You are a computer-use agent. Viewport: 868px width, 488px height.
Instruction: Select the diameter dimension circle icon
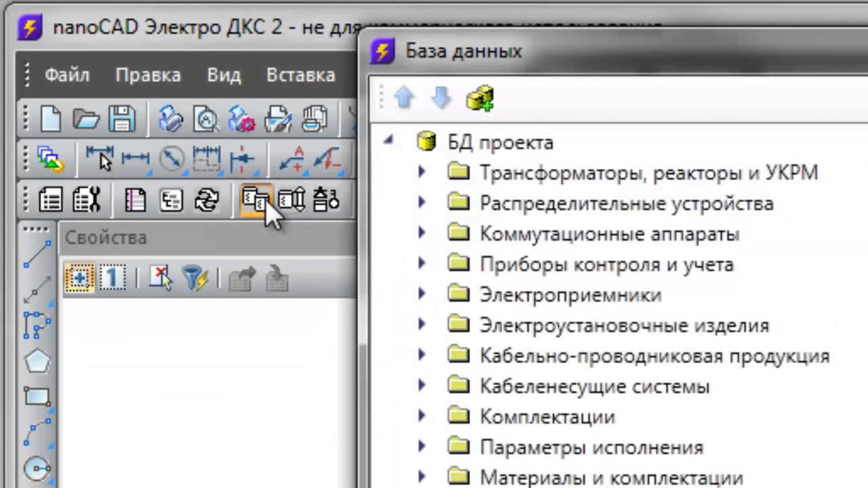(x=171, y=159)
